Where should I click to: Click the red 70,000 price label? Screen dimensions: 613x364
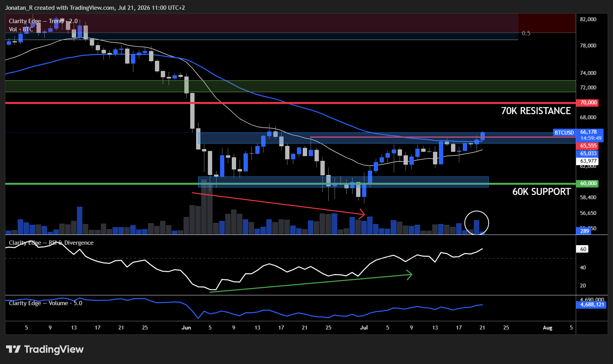point(588,103)
